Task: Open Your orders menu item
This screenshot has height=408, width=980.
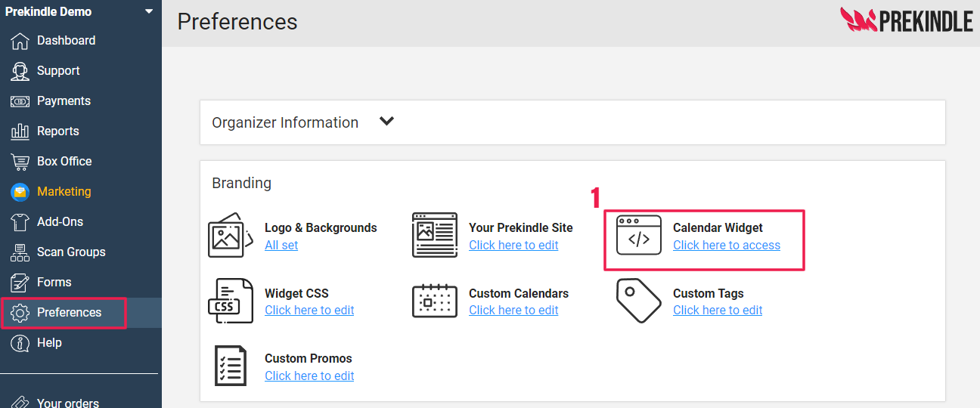Action: pyautogui.click(x=68, y=403)
